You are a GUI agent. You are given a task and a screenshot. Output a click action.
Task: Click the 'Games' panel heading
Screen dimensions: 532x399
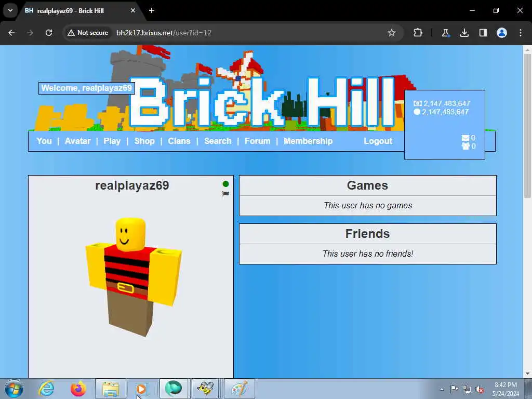(x=367, y=185)
